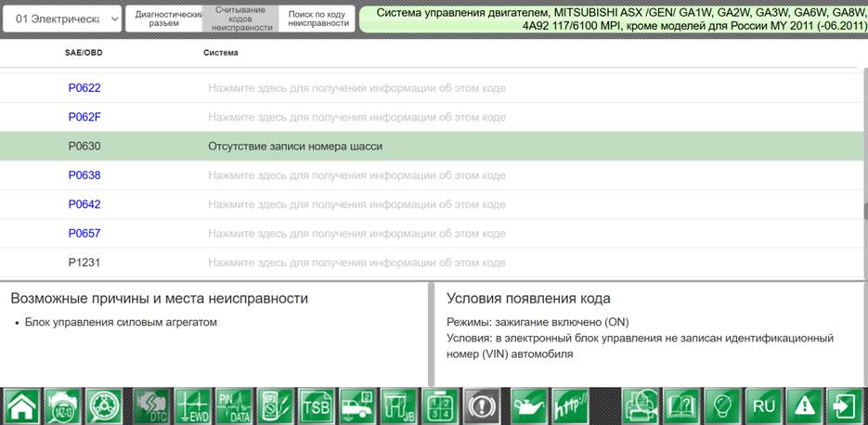868x425 pixels.
Task: Click 'Режимы: зажигание включено (ON)' line
Action: (538, 322)
